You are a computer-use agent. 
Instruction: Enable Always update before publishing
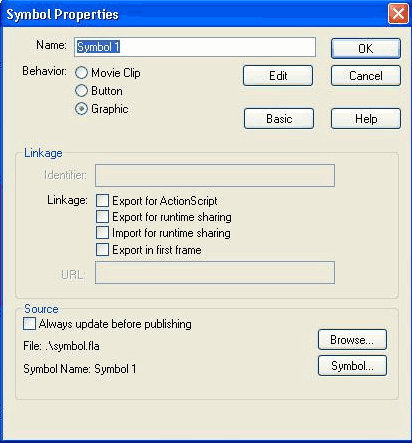29,324
